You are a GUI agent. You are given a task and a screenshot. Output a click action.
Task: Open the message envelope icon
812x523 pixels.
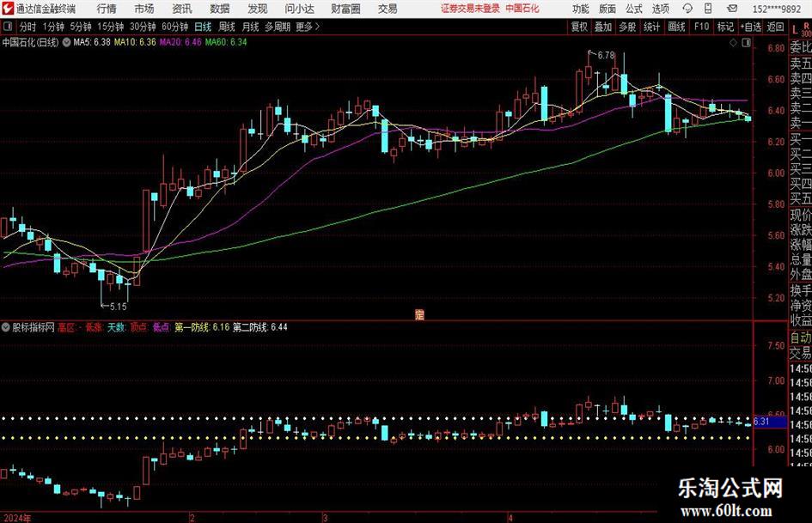click(x=732, y=9)
